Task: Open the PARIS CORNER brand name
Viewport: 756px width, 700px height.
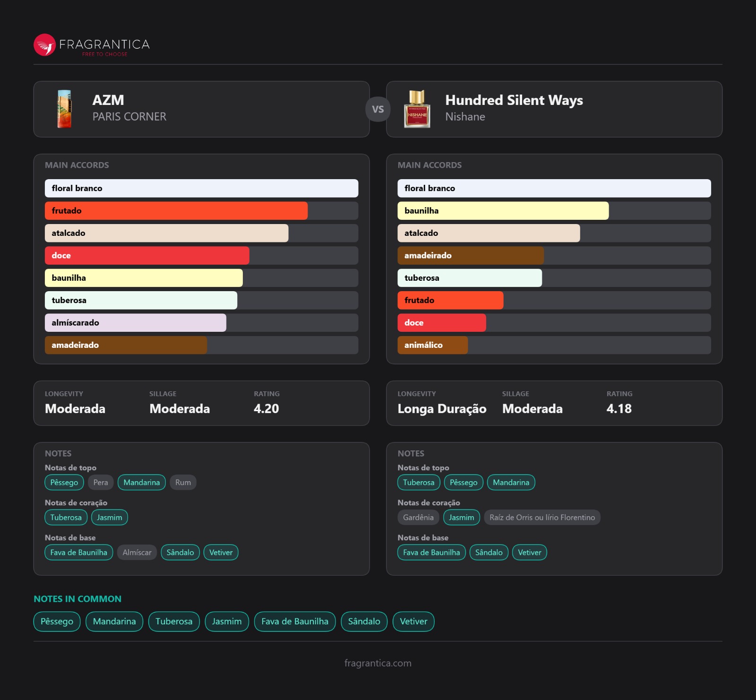Action: click(x=129, y=117)
